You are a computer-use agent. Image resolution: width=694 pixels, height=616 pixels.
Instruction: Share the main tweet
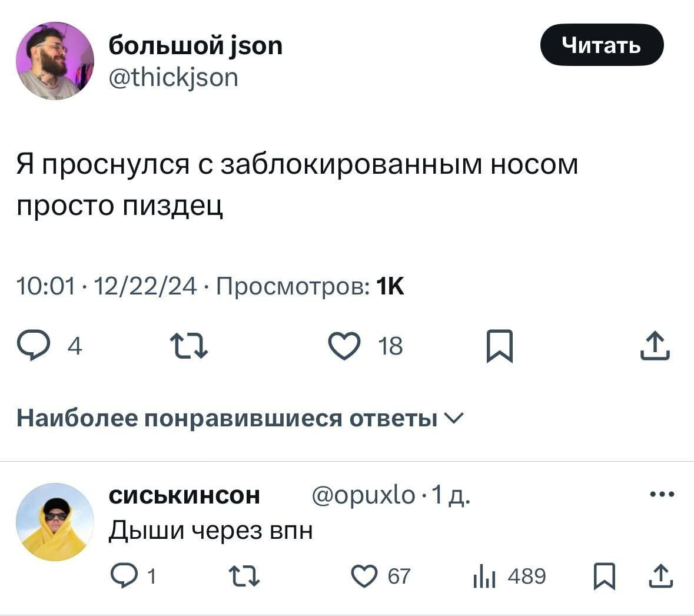pyautogui.click(x=655, y=346)
